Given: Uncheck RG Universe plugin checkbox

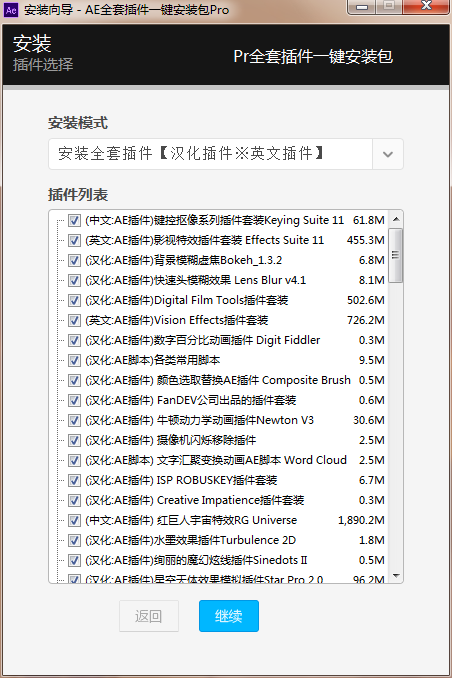Looking at the screenshot, I should pos(74,520).
